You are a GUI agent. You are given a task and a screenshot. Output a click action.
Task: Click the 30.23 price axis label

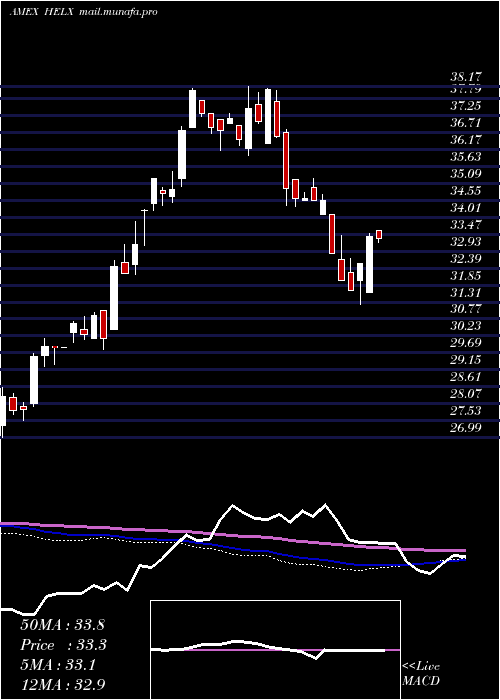pos(466,325)
